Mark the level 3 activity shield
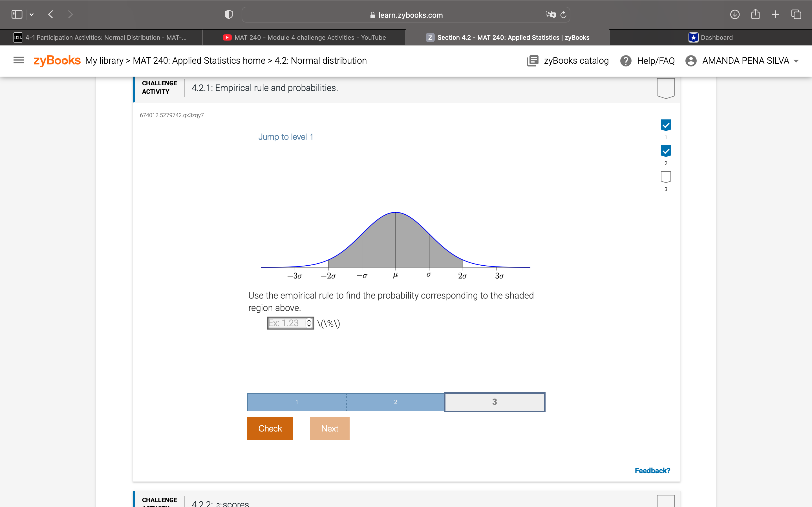This screenshot has width=812, height=507. coord(665,177)
